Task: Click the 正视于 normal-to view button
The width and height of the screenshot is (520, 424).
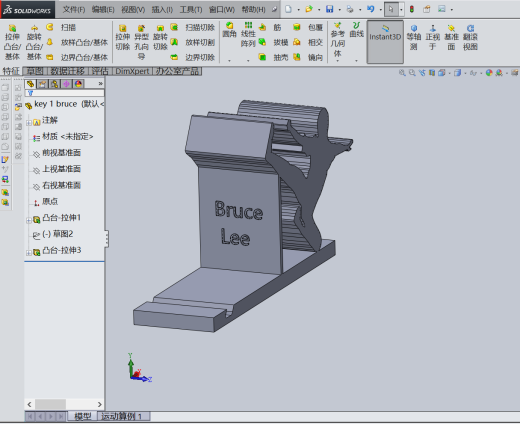Action: pos(432,37)
